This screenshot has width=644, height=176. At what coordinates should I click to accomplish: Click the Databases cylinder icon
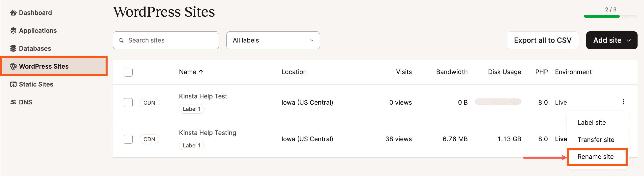13,48
